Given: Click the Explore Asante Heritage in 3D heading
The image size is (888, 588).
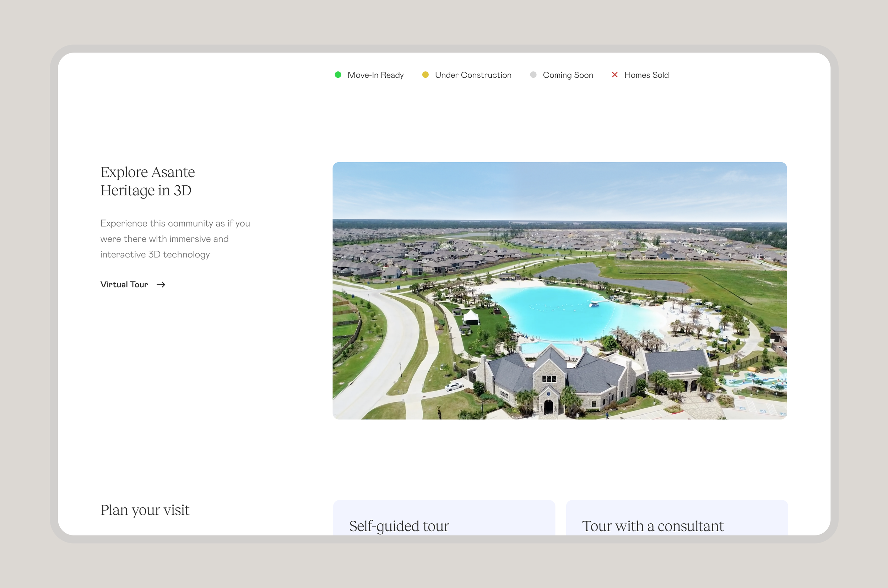Looking at the screenshot, I should [x=147, y=181].
